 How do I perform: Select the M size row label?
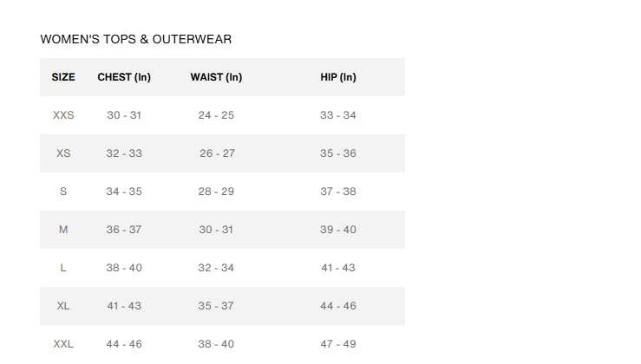click(x=63, y=230)
